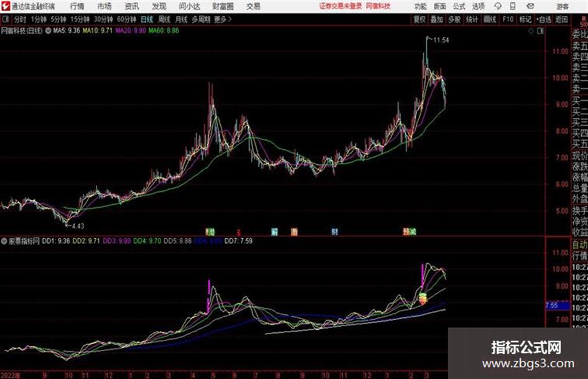Click the 叠加 overlay button

(x=437, y=19)
